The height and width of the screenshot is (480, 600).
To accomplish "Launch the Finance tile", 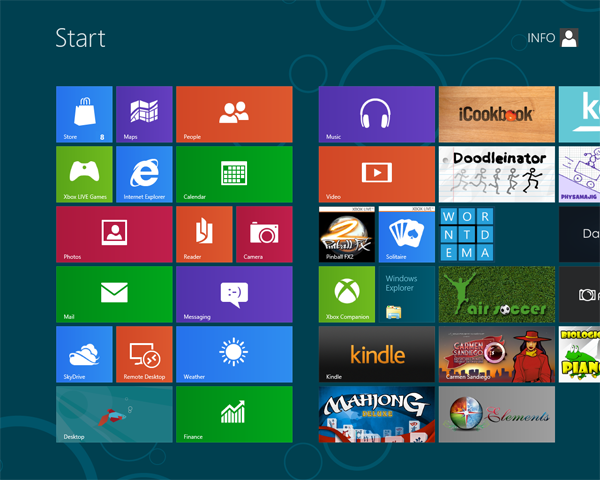I will coord(234,414).
